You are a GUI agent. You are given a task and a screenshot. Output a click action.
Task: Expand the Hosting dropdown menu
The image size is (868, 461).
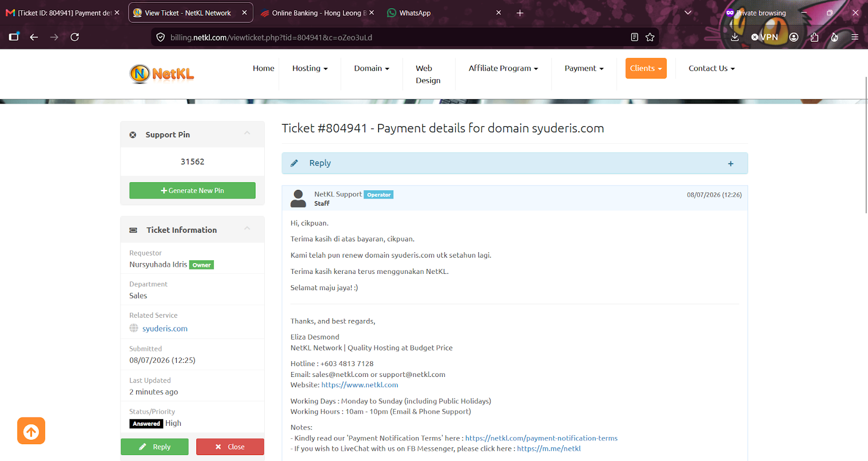tap(310, 68)
